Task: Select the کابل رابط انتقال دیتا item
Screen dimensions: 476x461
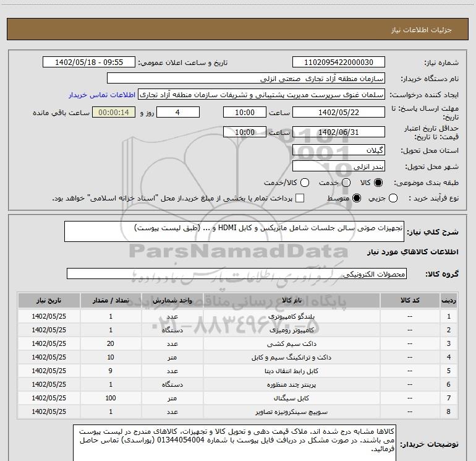Action: coord(291,371)
